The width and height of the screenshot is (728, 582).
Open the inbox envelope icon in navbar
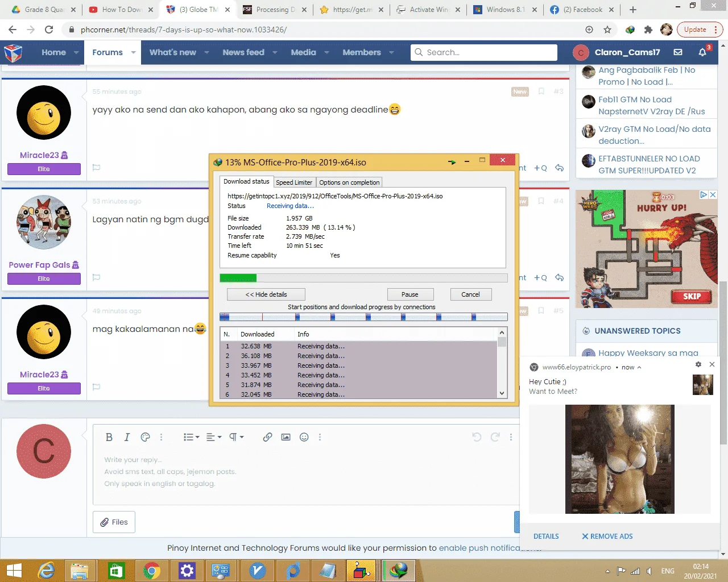tap(678, 52)
